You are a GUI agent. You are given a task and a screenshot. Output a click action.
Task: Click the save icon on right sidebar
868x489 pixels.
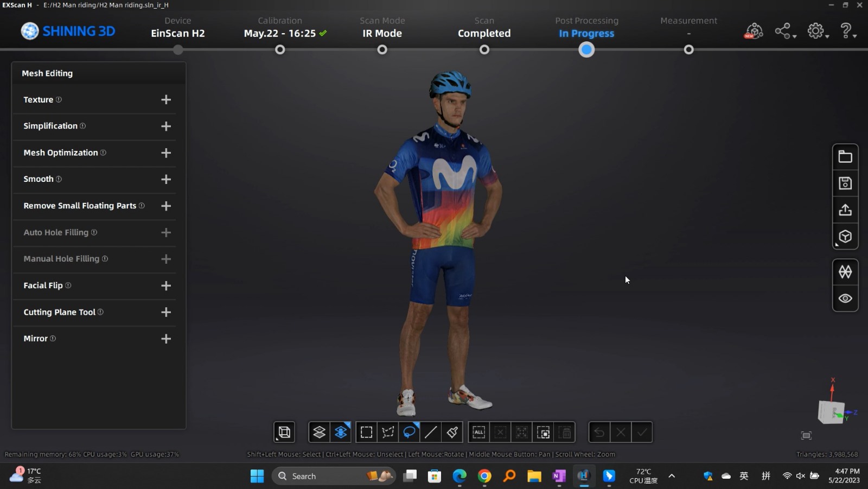click(845, 183)
